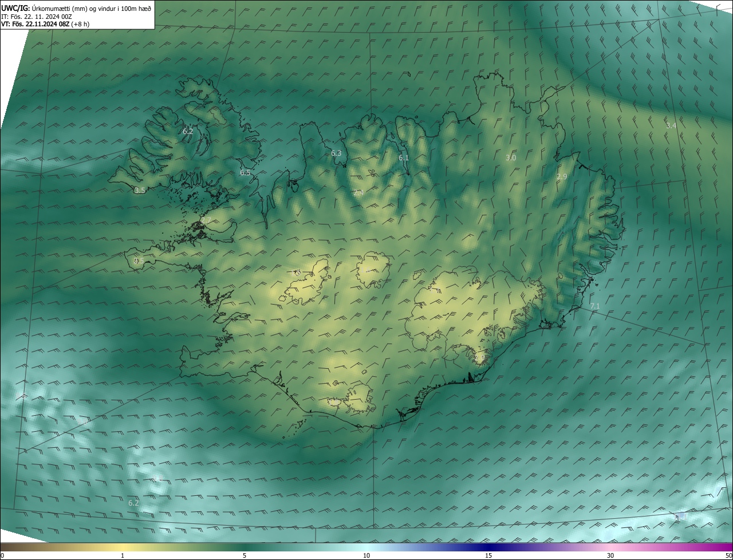Click the 6.1 value label on the map

tap(404, 158)
